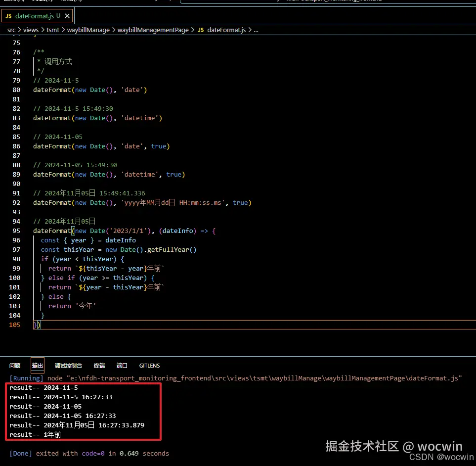This screenshot has height=466, width=476.
Task: Click output line 'result-- 2024-11-5 16:27:33'
Action: [x=61, y=397]
